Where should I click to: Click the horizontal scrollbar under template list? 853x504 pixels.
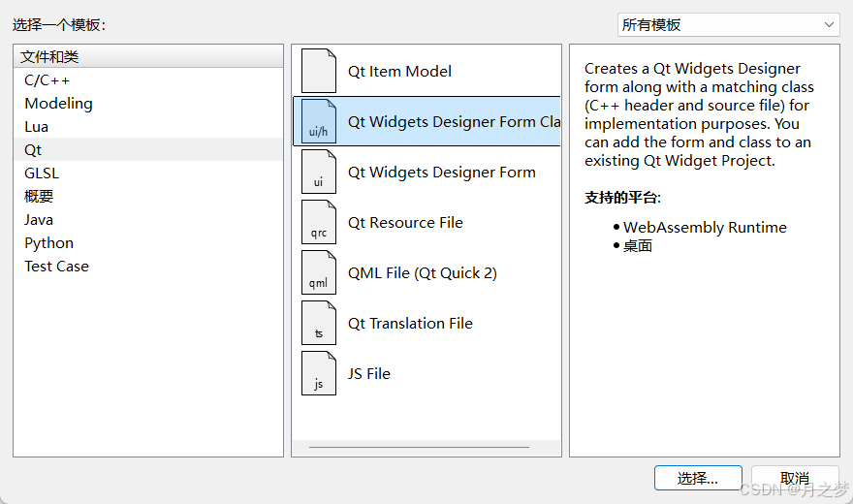coord(419,448)
